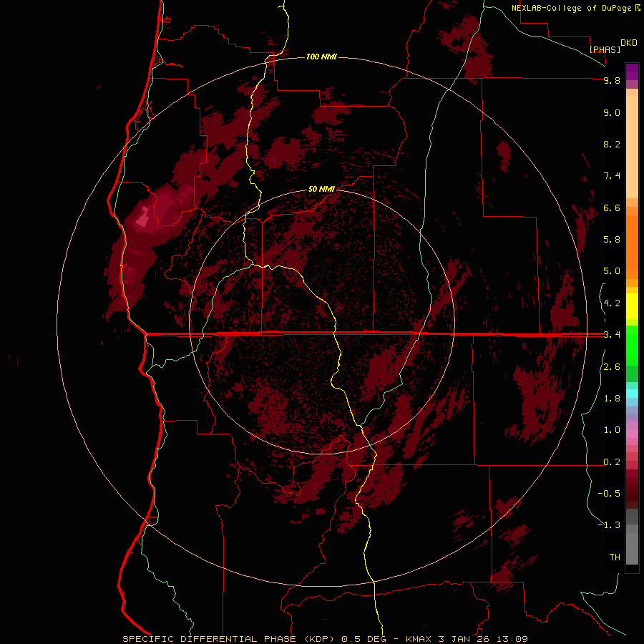Click the DKD unit label above color bar
The height and width of the screenshot is (644, 644).
pyautogui.click(x=628, y=43)
